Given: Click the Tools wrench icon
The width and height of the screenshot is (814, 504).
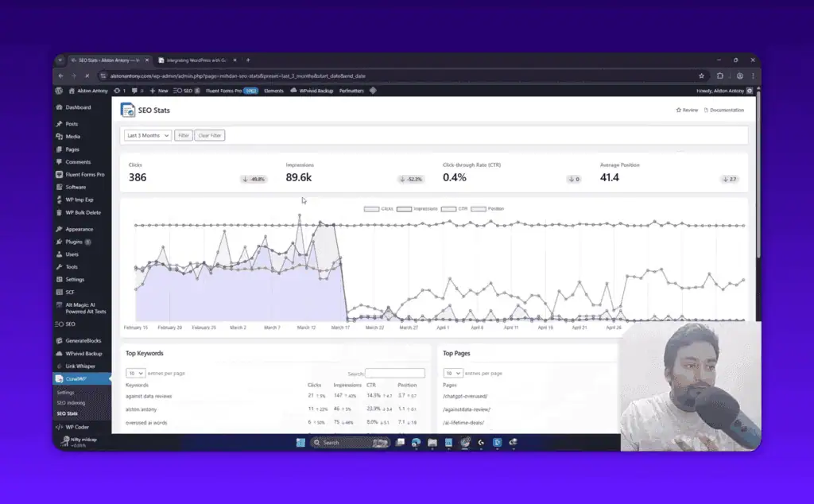Looking at the screenshot, I should (x=59, y=267).
